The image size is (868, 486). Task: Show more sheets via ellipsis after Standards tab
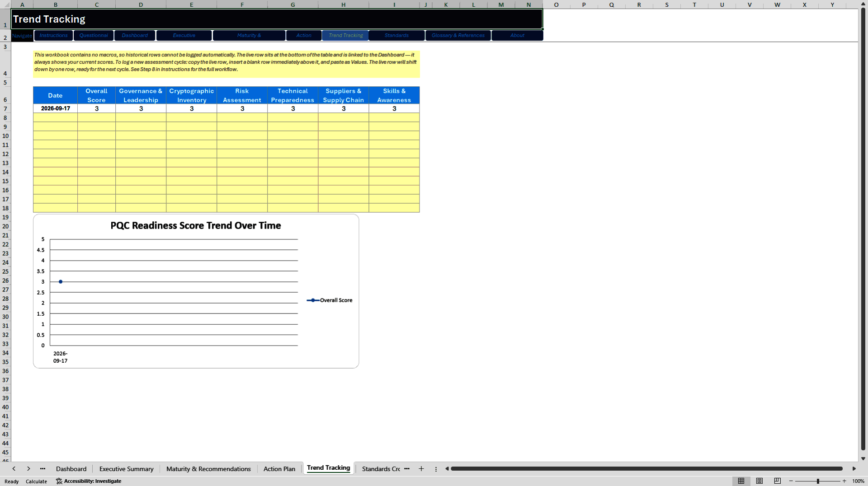pos(407,469)
